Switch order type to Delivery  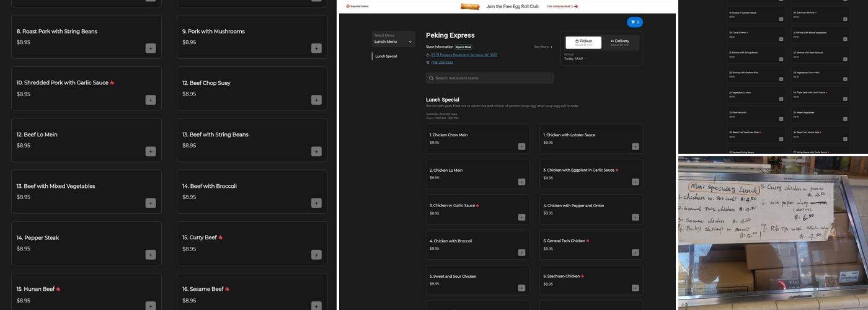point(620,42)
